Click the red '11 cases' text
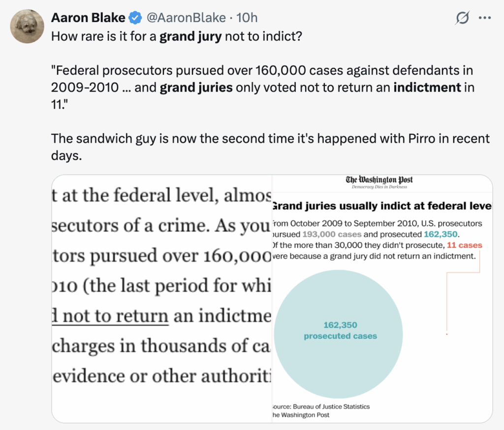 point(465,245)
